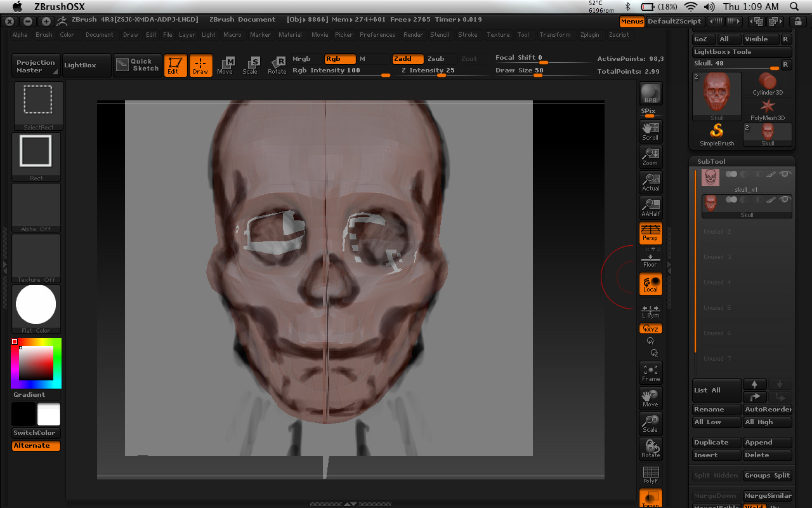Toggle visibility eye on the Skull subtool

pyautogui.click(x=785, y=200)
